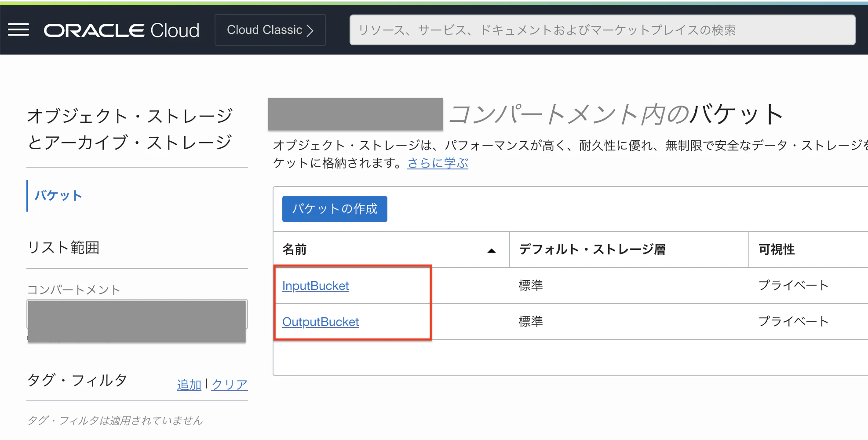The height and width of the screenshot is (440, 868).
Task: Click the 追加 tag filter link
Action: tap(189, 385)
